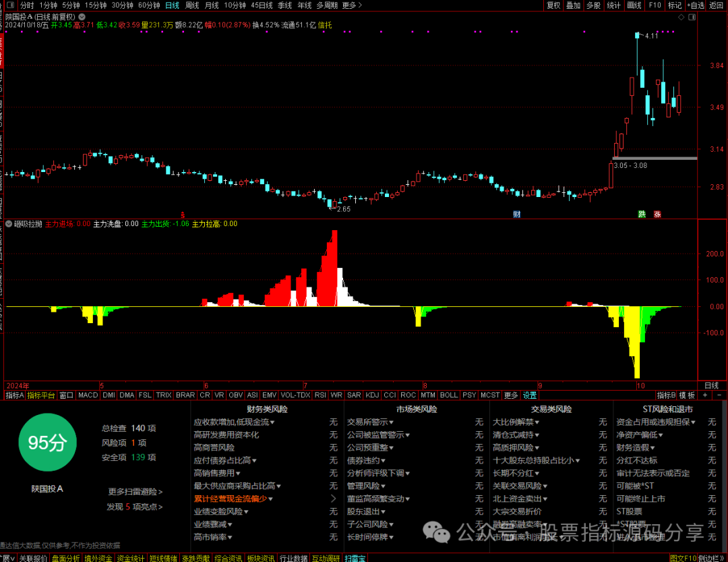The width and height of the screenshot is (728, 562).
Task: Expand the 业绩变脸风险 risk item
Action: 221,511
